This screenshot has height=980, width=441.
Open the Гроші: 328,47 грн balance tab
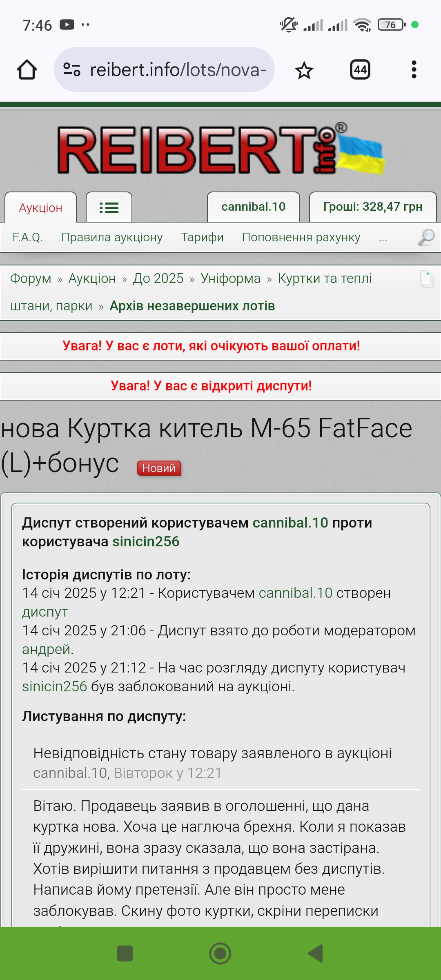(x=373, y=207)
